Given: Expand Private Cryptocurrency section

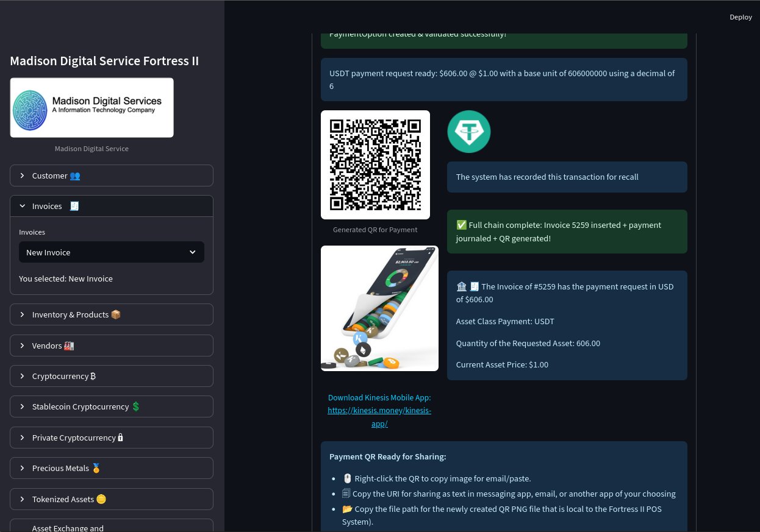Looking at the screenshot, I should click(112, 438).
